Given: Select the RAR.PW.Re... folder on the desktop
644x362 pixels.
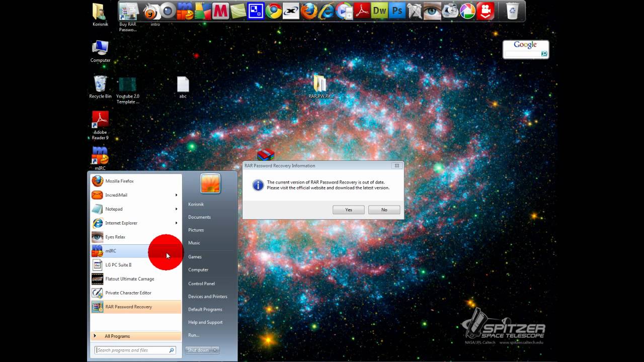Looking at the screenshot, I should click(320, 86).
